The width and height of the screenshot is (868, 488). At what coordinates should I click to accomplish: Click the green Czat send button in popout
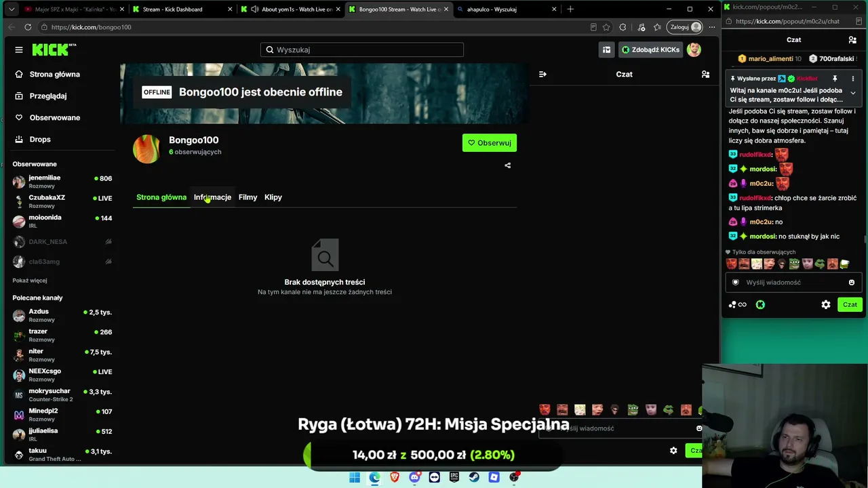click(x=850, y=305)
